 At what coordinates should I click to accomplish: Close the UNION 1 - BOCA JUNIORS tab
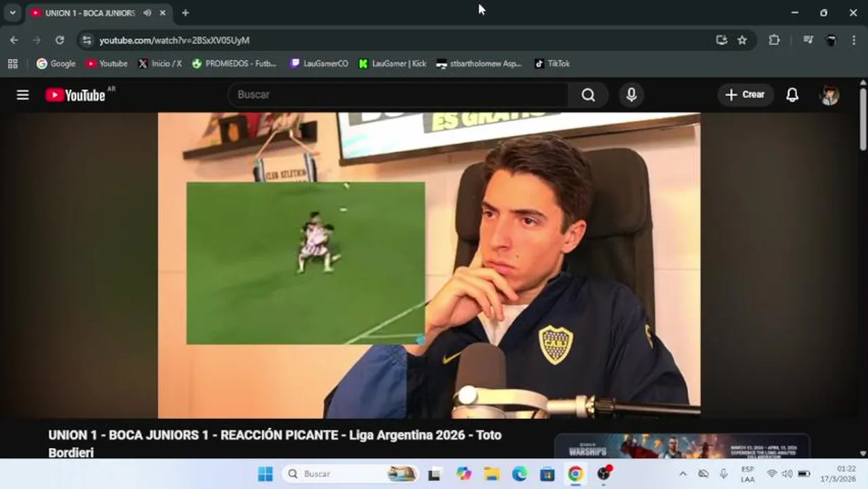pos(163,13)
